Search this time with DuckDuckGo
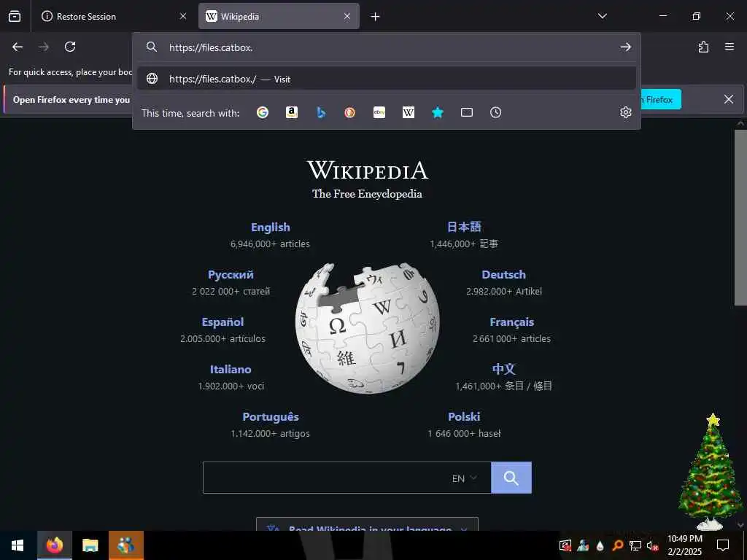 tap(349, 112)
